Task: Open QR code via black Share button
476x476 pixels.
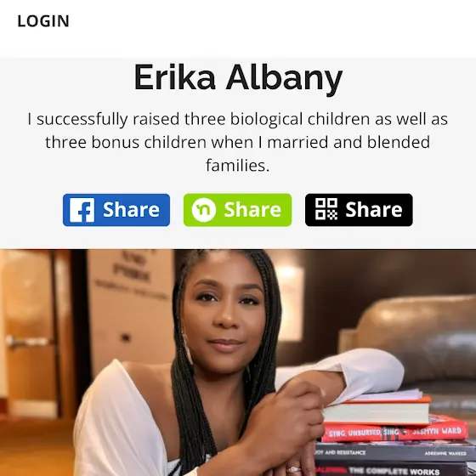Action: tap(359, 210)
